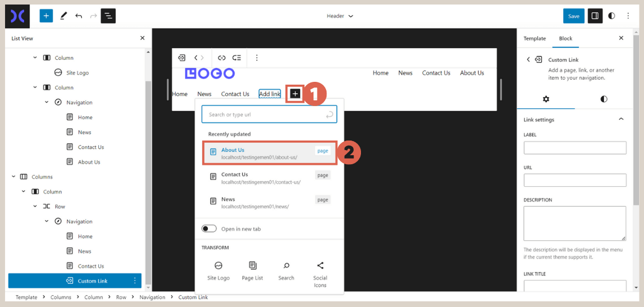Viewport: 644px width, 307px height.
Task: Toggle the List View document overview icon
Action: (x=108, y=16)
